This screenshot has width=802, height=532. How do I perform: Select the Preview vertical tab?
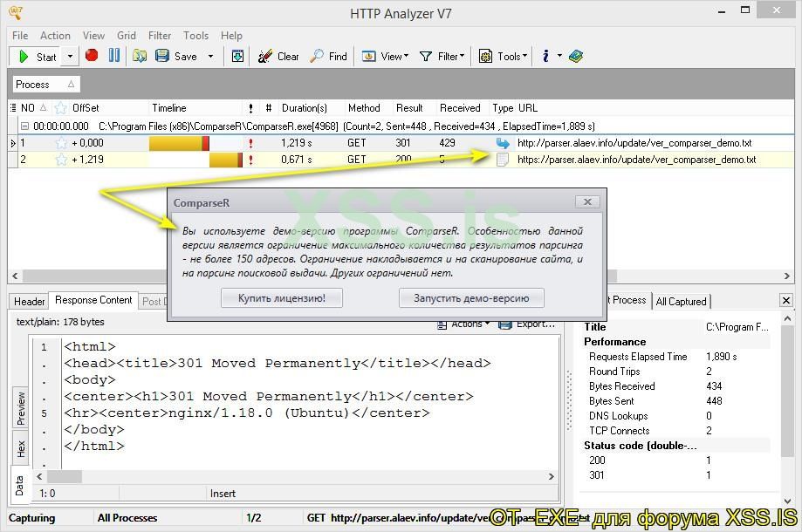tap(20, 408)
